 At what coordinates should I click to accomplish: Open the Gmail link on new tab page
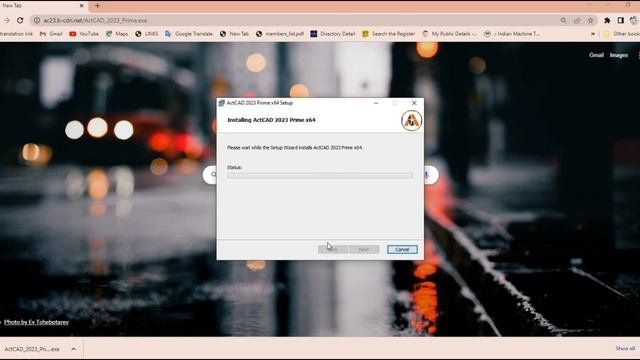click(596, 55)
